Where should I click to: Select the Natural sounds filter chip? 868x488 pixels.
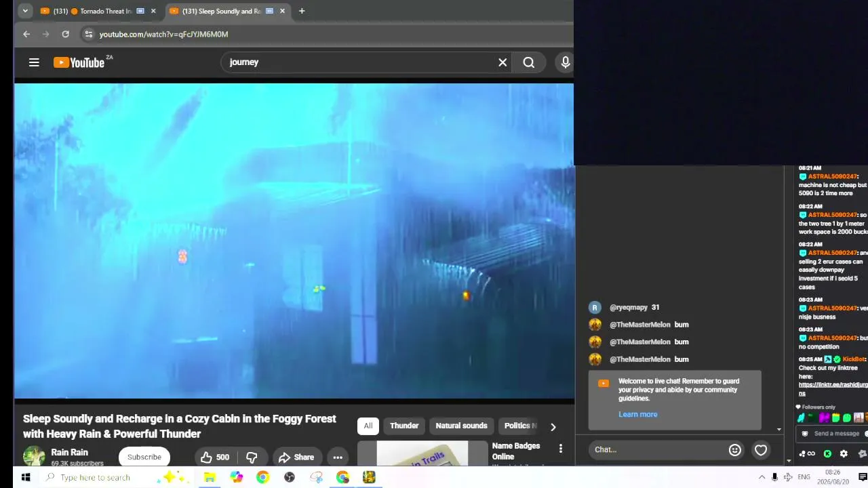(x=461, y=426)
